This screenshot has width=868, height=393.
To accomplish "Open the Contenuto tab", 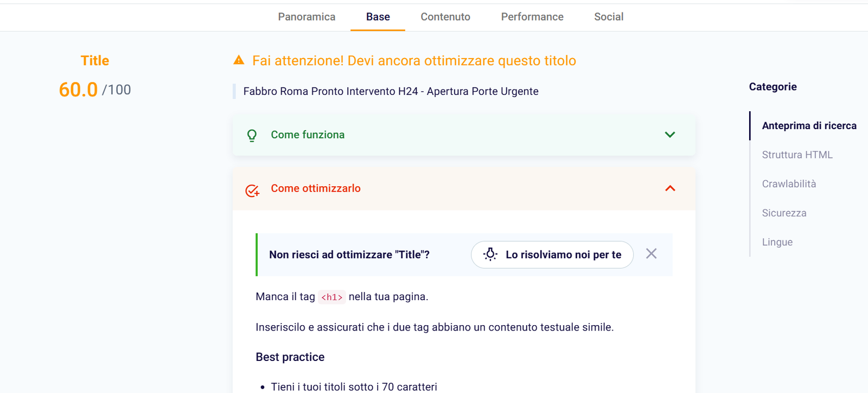I will point(445,17).
